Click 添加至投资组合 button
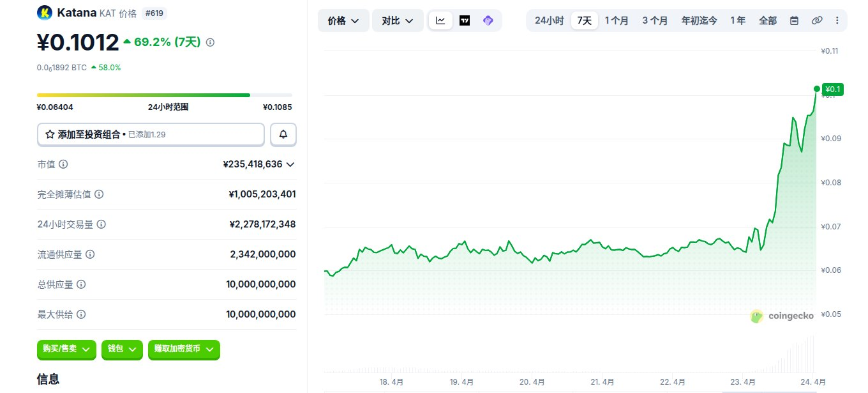 pyautogui.click(x=151, y=134)
